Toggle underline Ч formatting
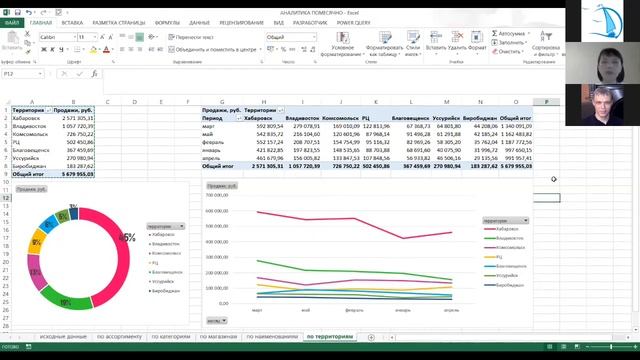The height and width of the screenshot is (360, 640). [61, 50]
